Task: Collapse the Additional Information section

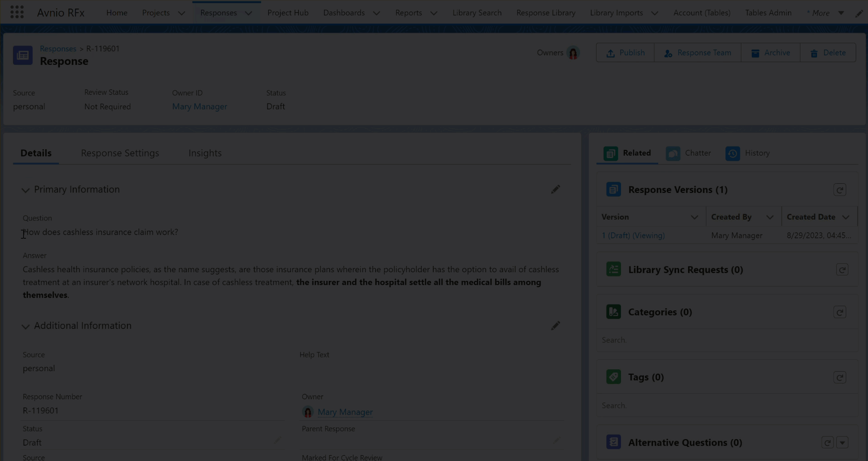Action: click(x=25, y=326)
